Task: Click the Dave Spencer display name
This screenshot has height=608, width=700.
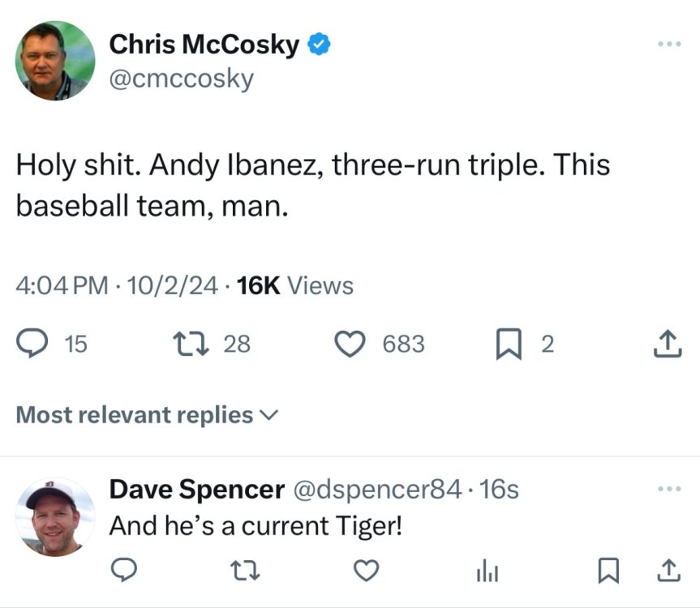Action: 196,489
